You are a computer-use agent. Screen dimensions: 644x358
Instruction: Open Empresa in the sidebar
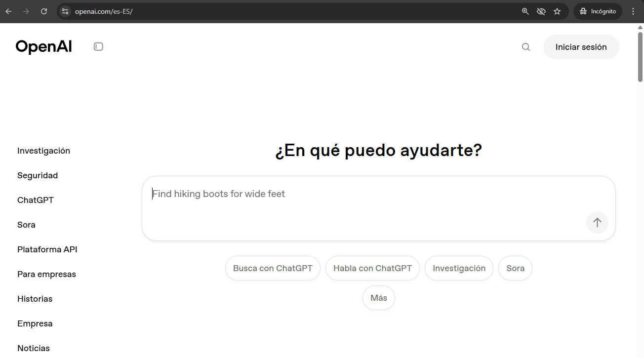tap(35, 323)
